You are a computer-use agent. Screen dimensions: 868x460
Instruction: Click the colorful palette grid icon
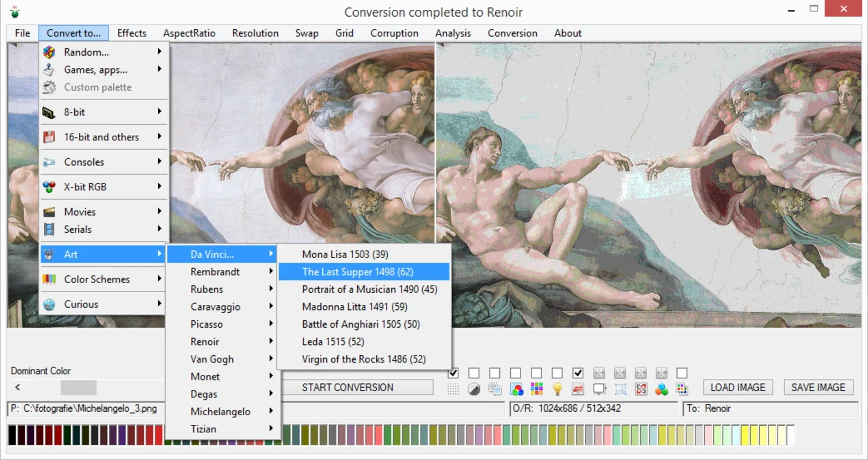[x=537, y=389]
